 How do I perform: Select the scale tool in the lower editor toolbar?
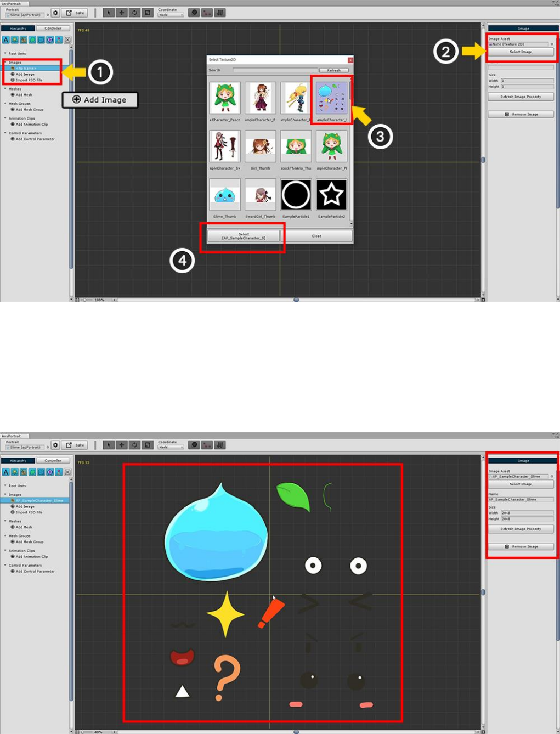(147, 445)
